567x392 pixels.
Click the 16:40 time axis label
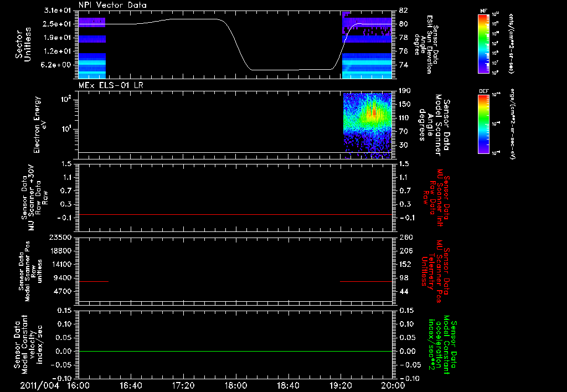pyautogui.click(x=131, y=385)
